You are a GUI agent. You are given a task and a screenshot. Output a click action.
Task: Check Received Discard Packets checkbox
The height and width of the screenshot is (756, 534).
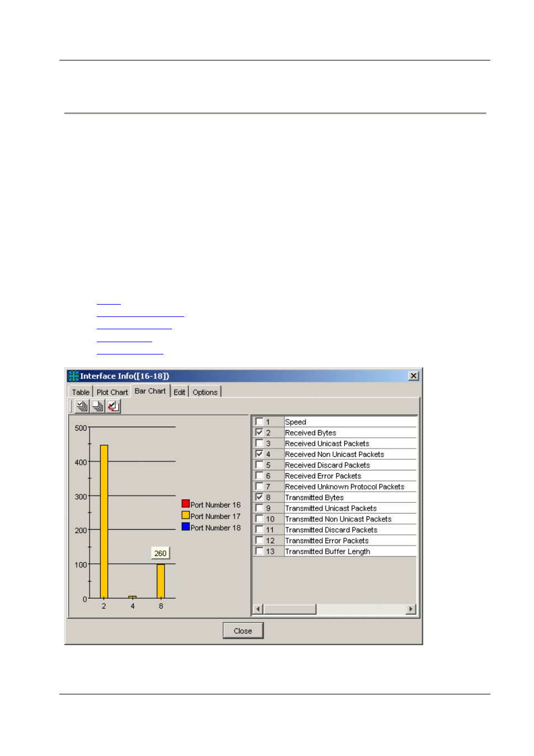(x=259, y=465)
